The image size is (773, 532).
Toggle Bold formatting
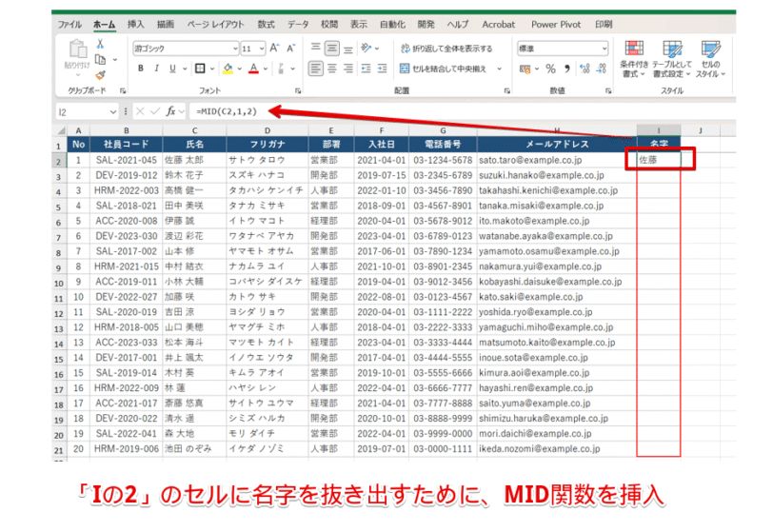tap(141, 69)
